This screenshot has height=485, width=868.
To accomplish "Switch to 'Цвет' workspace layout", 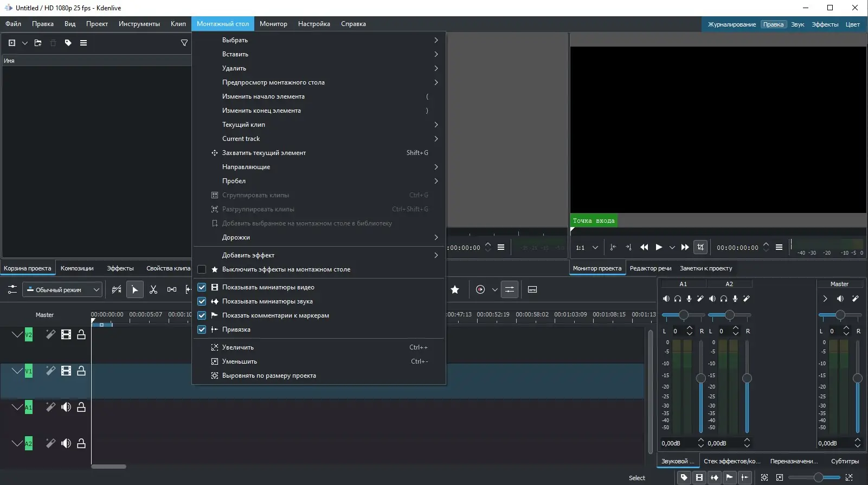I will (853, 24).
